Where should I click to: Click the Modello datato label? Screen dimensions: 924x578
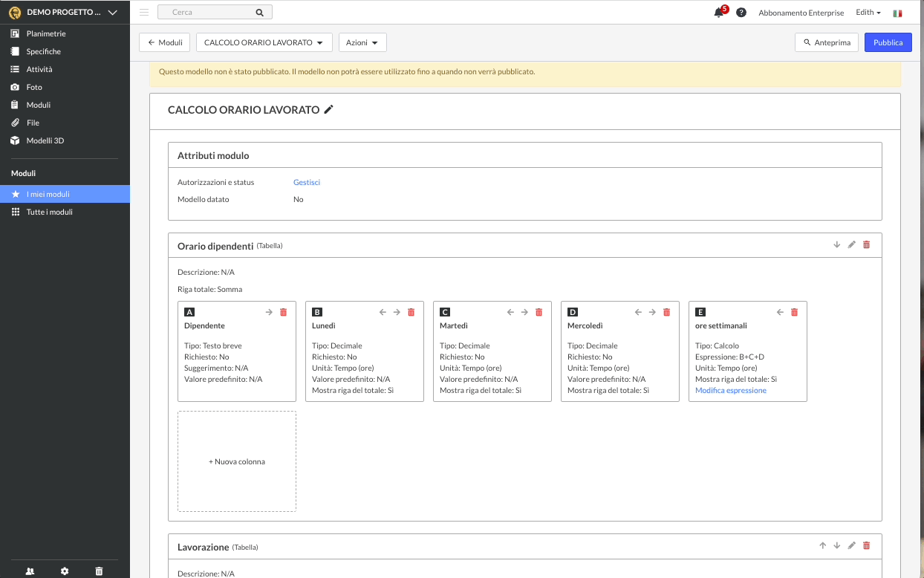[x=204, y=199]
